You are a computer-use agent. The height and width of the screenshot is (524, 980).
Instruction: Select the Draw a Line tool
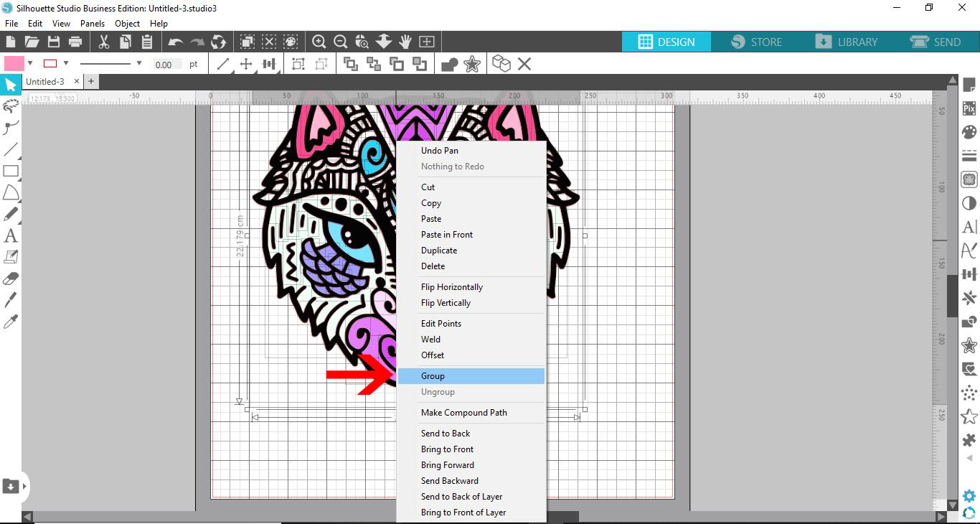coord(11,149)
